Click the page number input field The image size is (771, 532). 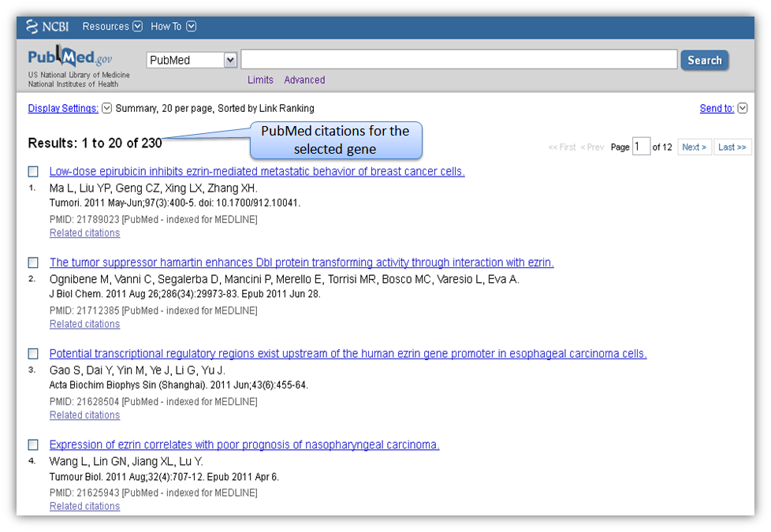(x=641, y=147)
